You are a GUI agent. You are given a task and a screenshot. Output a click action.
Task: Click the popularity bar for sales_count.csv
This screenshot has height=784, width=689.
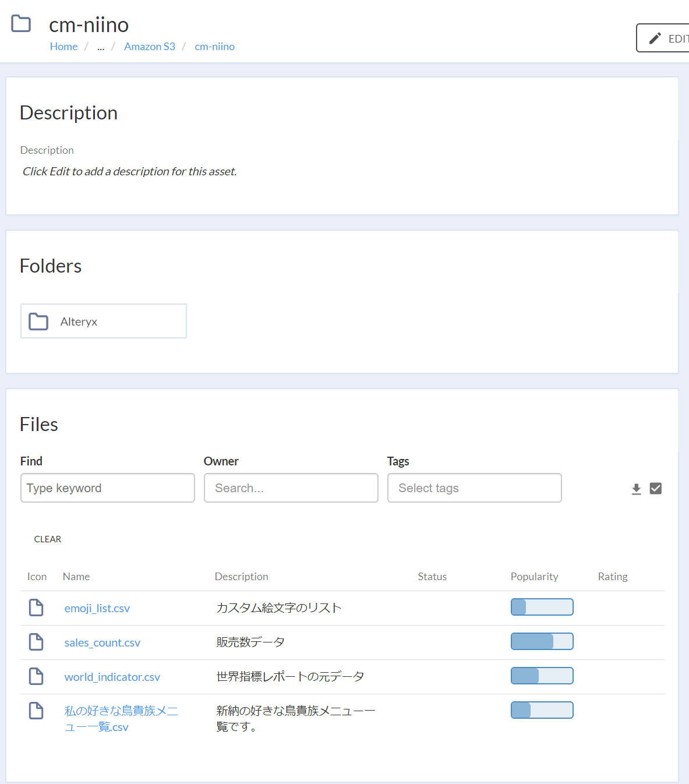point(542,641)
